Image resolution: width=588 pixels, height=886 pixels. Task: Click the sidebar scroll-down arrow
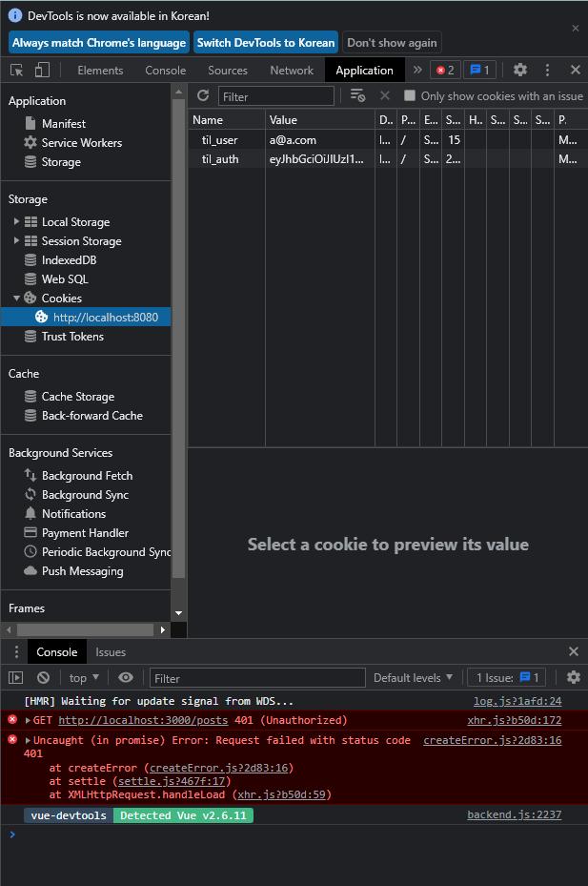178,613
